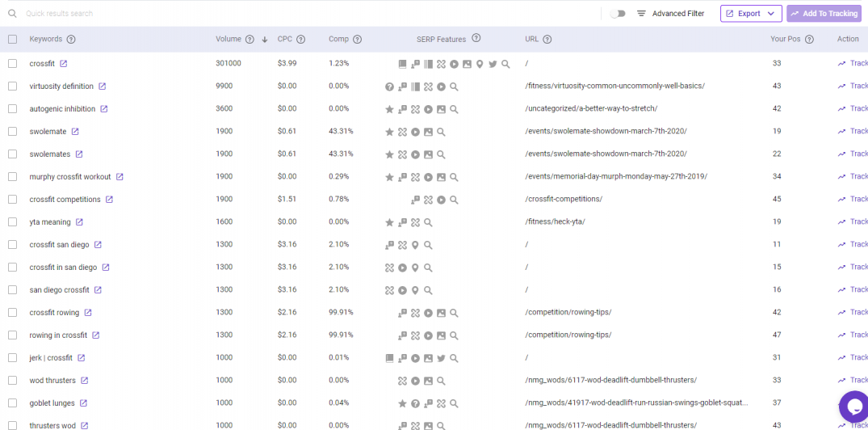Click help icon next to URL header
This screenshot has width=868, height=430.
[x=547, y=40]
